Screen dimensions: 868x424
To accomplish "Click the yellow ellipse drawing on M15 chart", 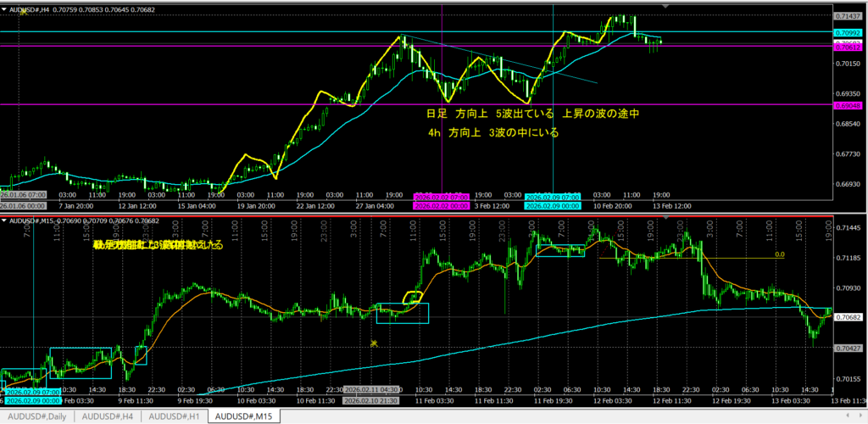I will [x=413, y=297].
